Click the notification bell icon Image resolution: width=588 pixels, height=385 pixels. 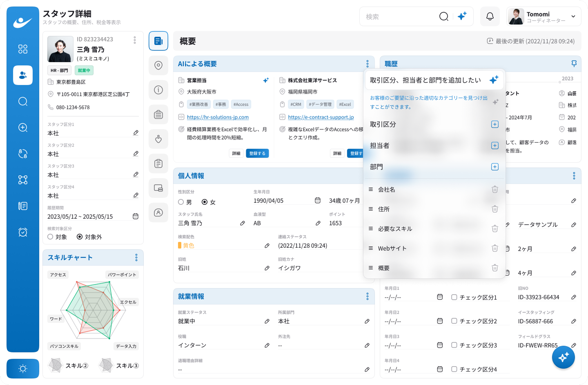pos(490,16)
